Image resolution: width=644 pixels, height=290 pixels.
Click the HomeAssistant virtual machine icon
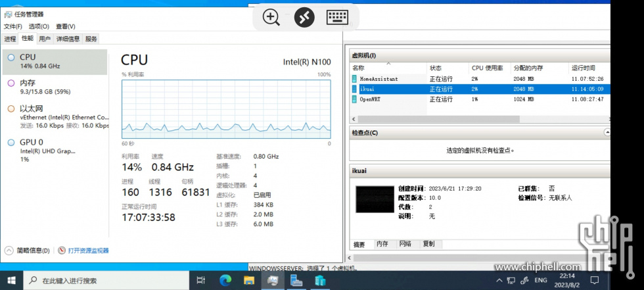tap(354, 79)
